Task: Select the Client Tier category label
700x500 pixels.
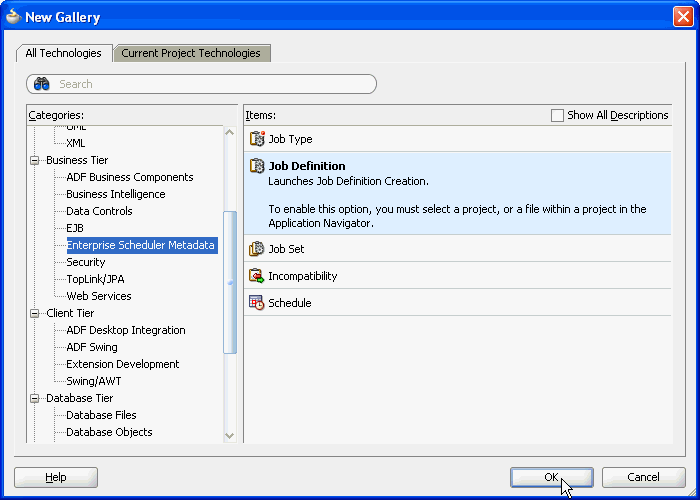Action: click(70, 313)
